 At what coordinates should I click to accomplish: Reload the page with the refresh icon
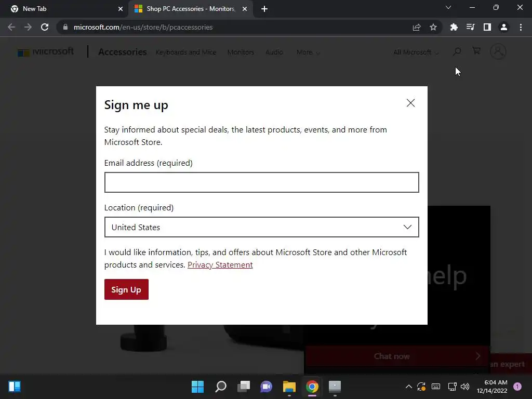[45, 27]
